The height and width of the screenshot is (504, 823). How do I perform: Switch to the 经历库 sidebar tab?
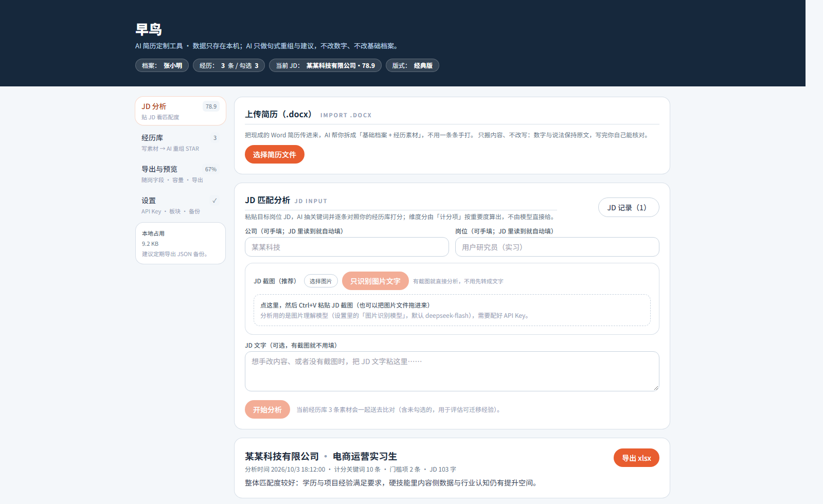point(181,142)
